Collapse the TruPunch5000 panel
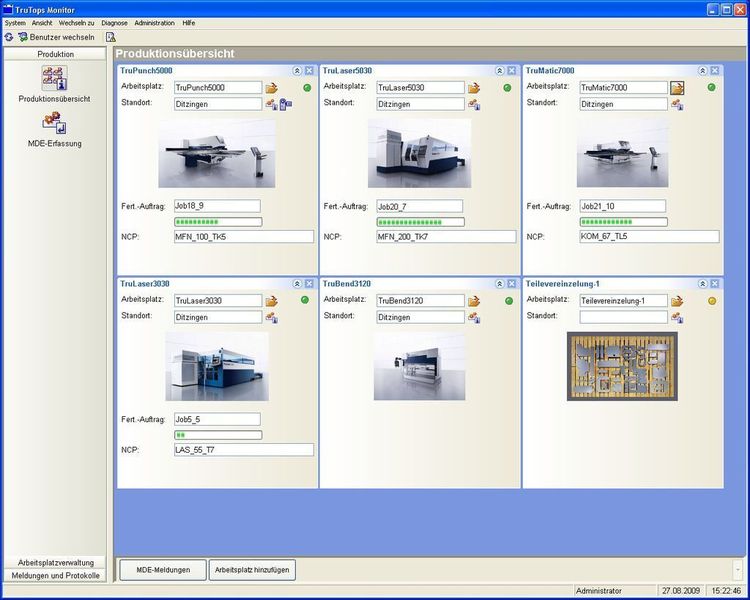This screenshot has width=750, height=600. pyautogui.click(x=297, y=71)
